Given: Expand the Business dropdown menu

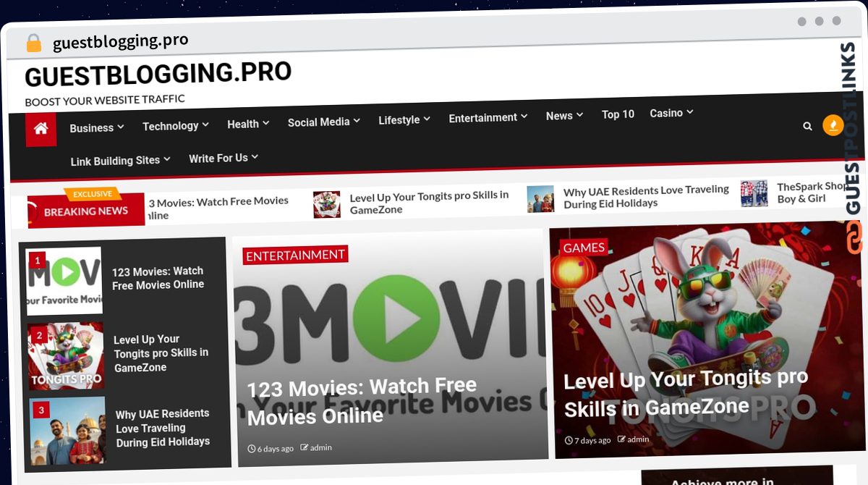Looking at the screenshot, I should 96,128.
